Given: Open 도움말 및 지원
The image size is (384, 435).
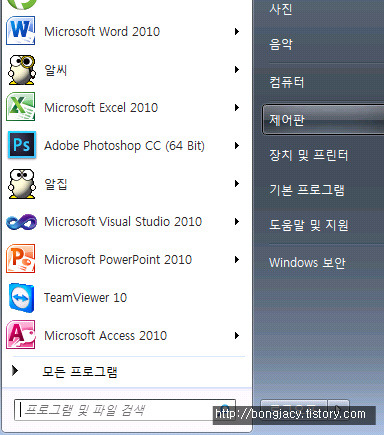Looking at the screenshot, I should pos(309,225).
